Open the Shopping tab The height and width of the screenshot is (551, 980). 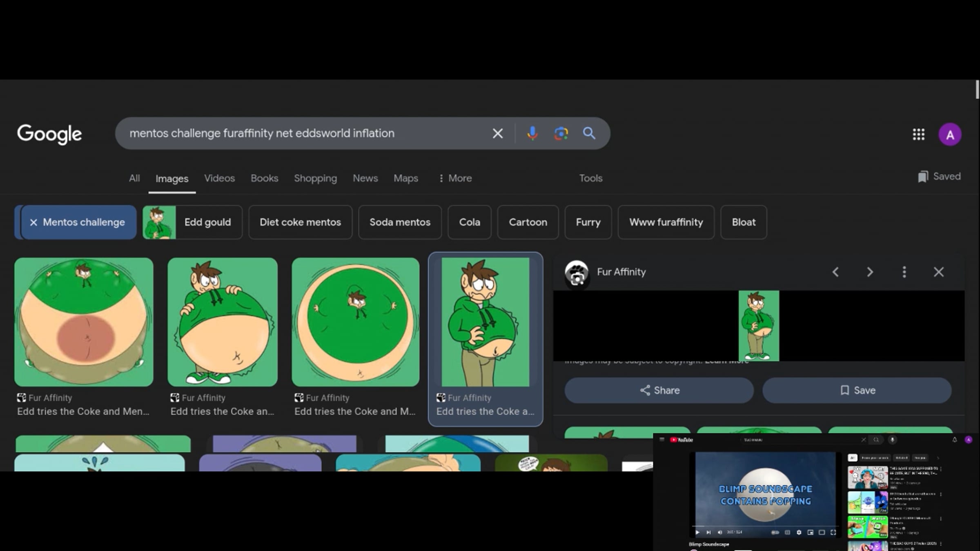[315, 178]
